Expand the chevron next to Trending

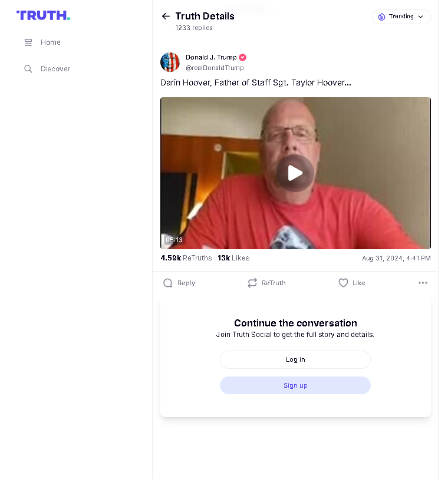click(420, 17)
